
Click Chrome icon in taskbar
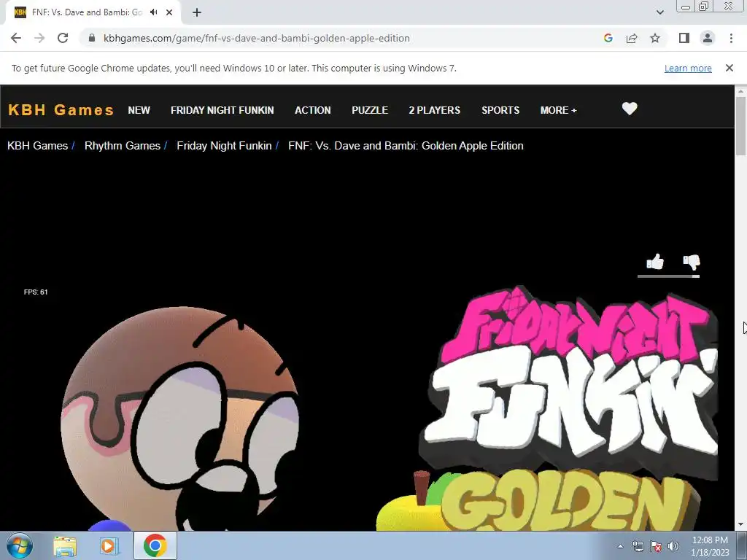(155, 545)
